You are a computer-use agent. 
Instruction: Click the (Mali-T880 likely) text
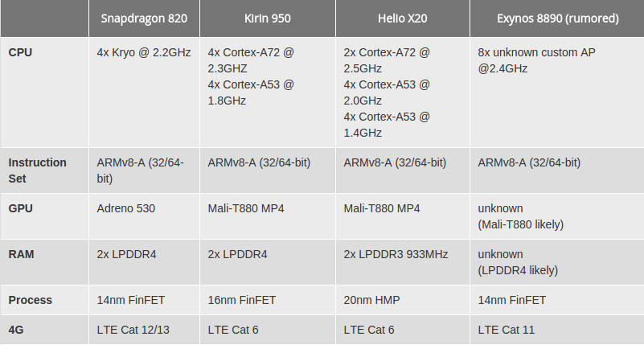coord(521,224)
